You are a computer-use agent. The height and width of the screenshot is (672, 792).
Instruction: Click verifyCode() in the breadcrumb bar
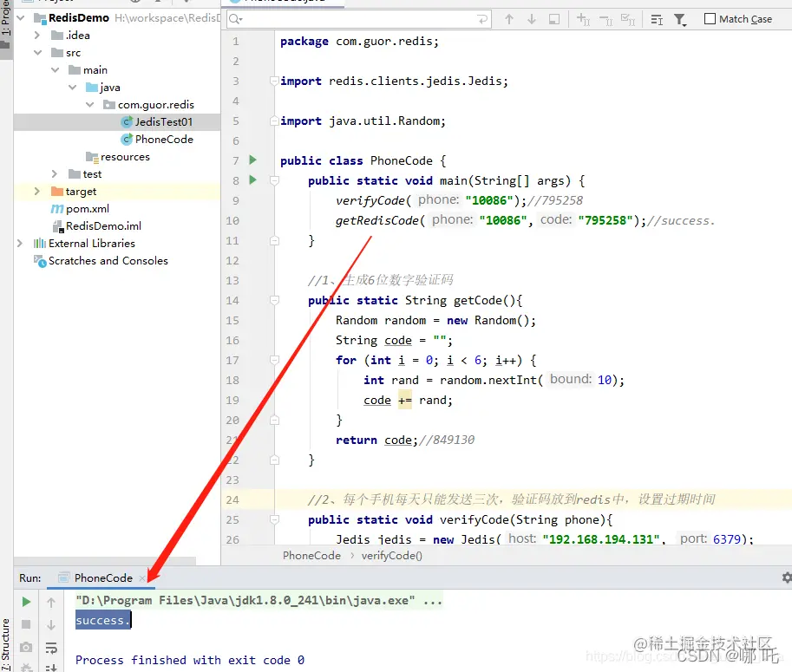point(391,555)
